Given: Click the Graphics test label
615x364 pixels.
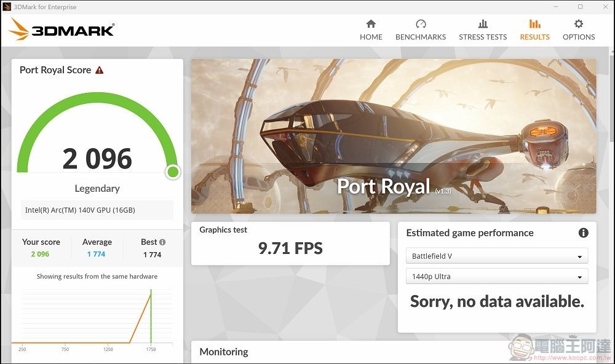Looking at the screenshot, I should point(223,230).
